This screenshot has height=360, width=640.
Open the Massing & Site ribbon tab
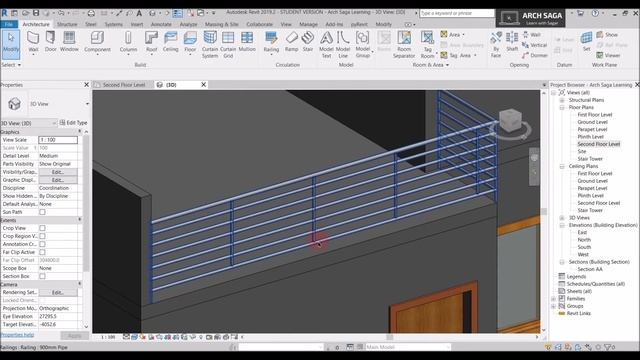pyautogui.click(x=222, y=24)
